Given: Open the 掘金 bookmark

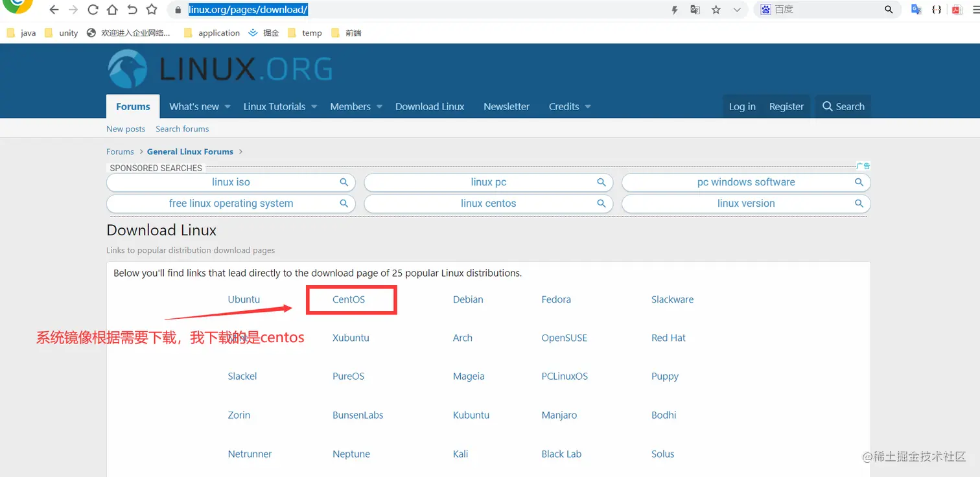Looking at the screenshot, I should coord(263,33).
